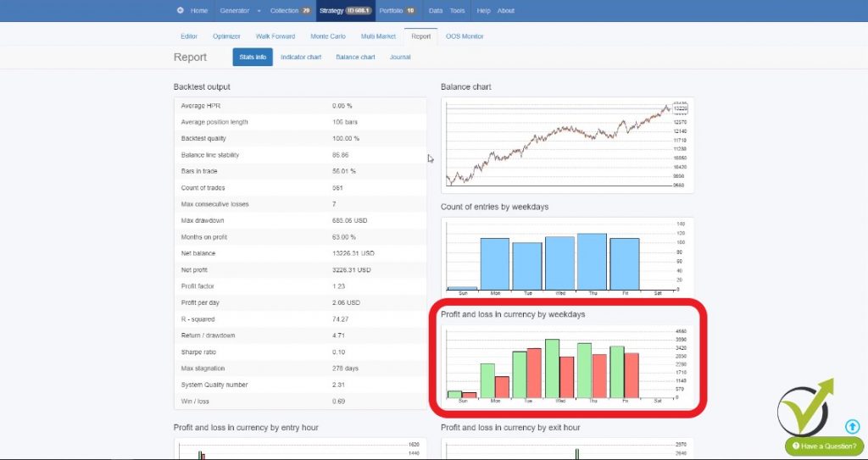The image size is (868, 460).
Task: Click the Backtest quality value 100.00 %
Action: pos(346,138)
